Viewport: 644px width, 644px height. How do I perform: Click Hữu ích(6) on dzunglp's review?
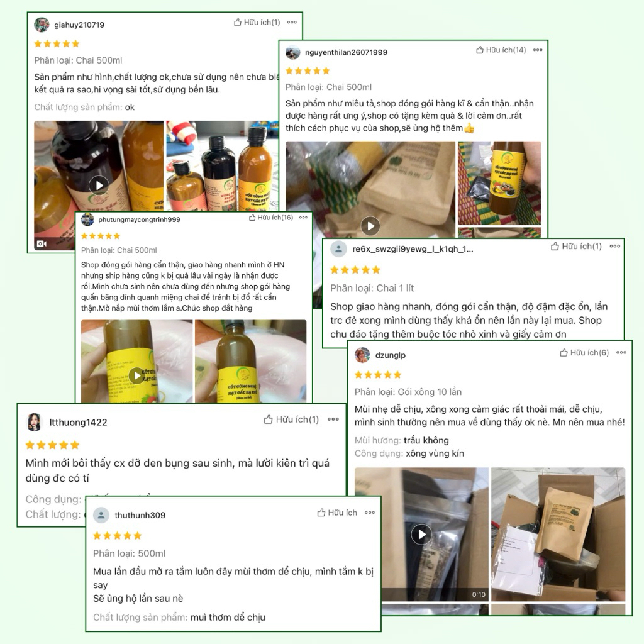tap(584, 352)
